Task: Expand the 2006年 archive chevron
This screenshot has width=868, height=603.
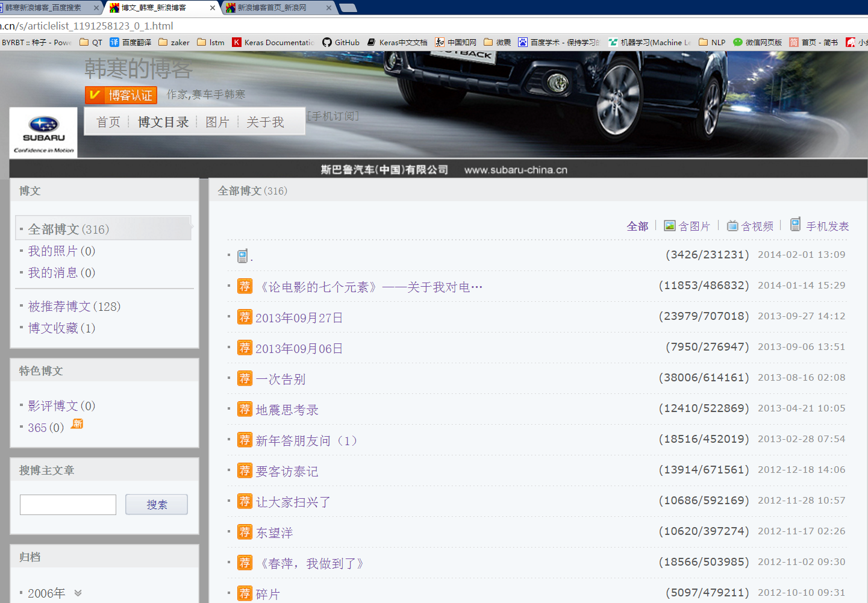Action: pos(78,593)
